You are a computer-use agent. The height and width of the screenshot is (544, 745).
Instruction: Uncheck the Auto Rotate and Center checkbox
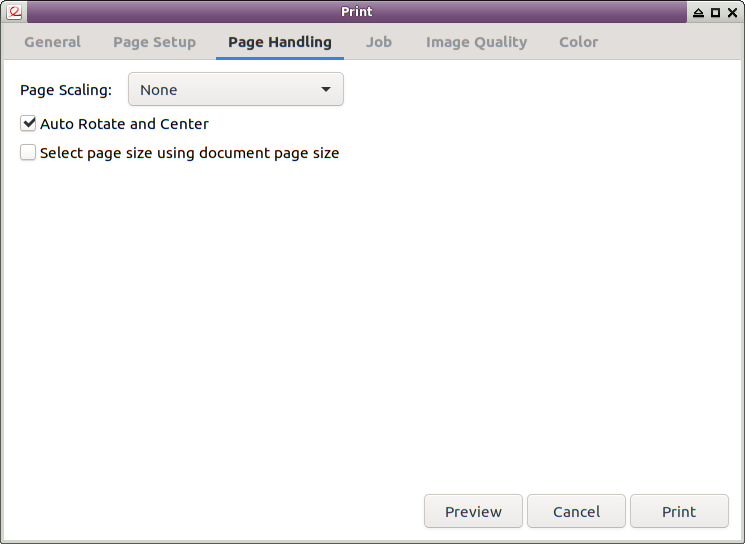(x=28, y=124)
